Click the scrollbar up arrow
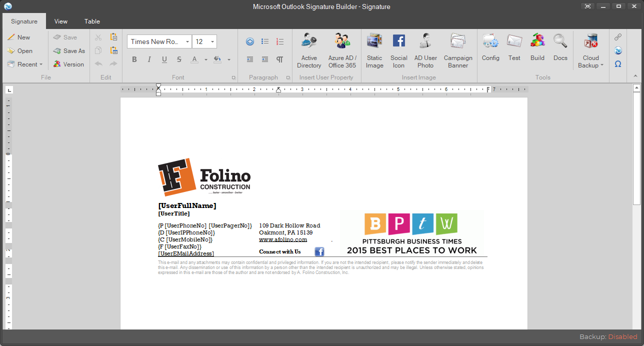Viewport: 644px width, 346px height. pos(636,88)
